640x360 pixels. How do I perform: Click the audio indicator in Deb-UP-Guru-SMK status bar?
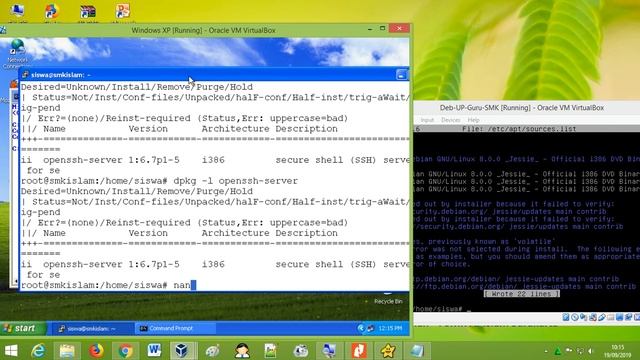coord(583,317)
